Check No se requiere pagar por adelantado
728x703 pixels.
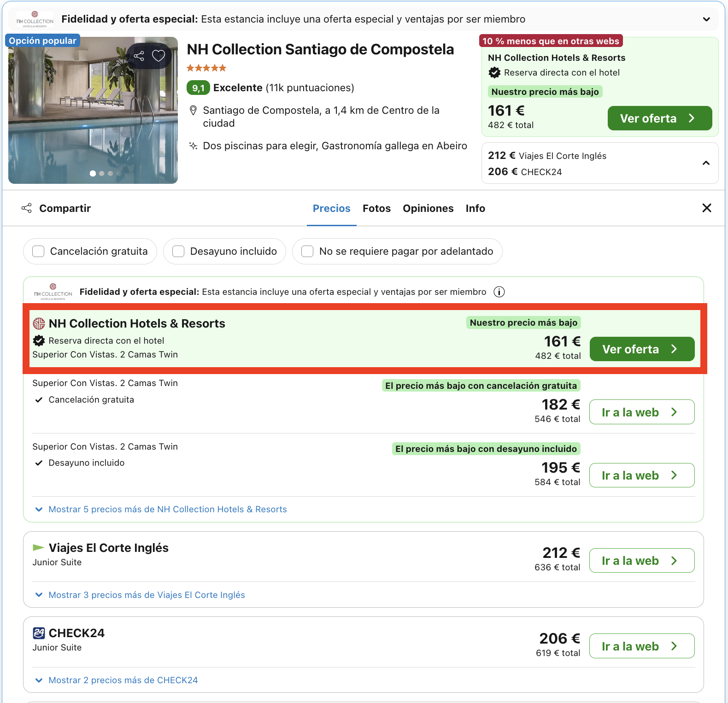307,252
